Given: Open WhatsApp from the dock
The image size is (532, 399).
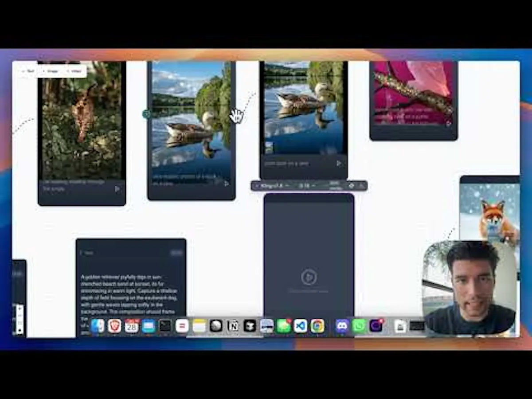Looking at the screenshot, I should [359, 326].
